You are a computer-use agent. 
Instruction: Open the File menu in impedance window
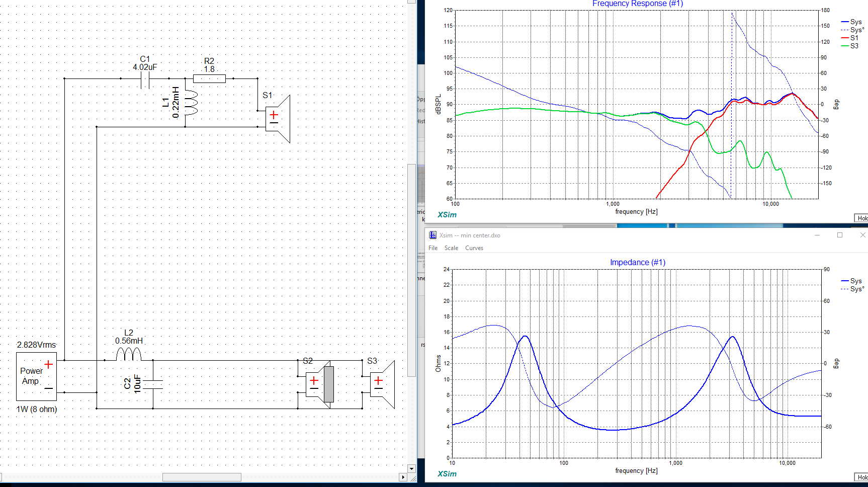click(433, 248)
